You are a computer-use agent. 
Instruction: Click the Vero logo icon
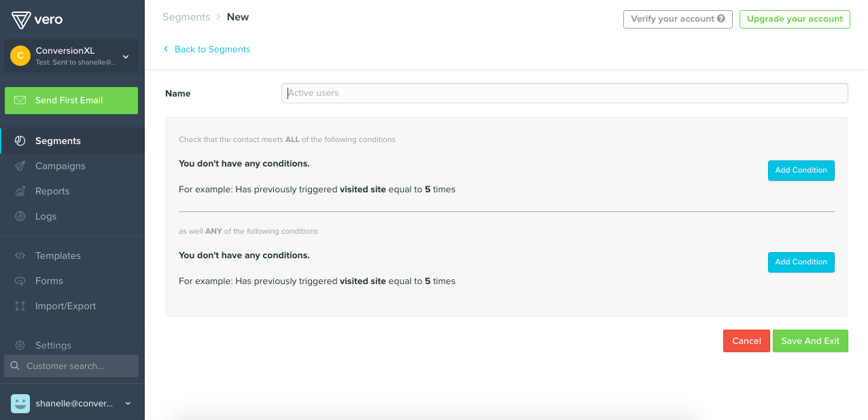pyautogui.click(x=21, y=20)
